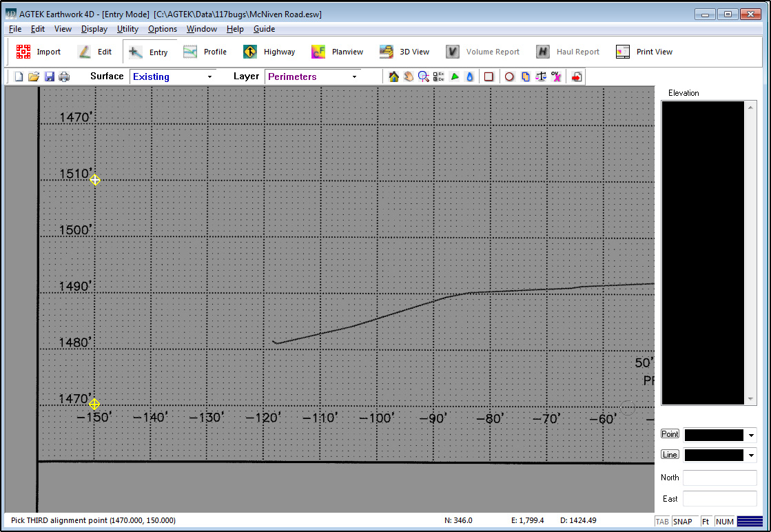Image resolution: width=771 pixels, height=532 pixels.
Task: Switch to the Profile mode tab
Action: pos(205,52)
